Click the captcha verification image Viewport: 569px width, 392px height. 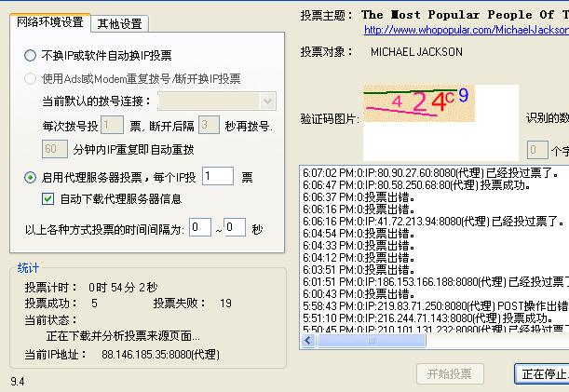[x=419, y=103]
